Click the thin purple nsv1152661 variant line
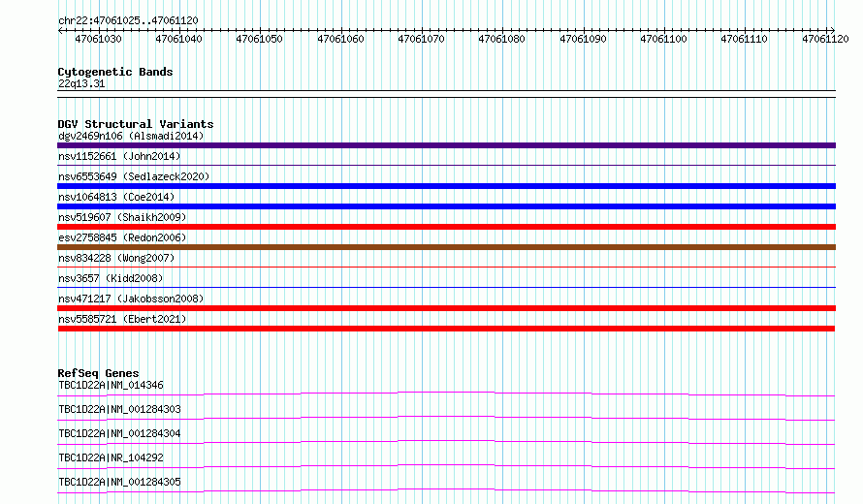The height and width of the screenshot is (504, 863). pyautogui.click(x=446, y=165)
